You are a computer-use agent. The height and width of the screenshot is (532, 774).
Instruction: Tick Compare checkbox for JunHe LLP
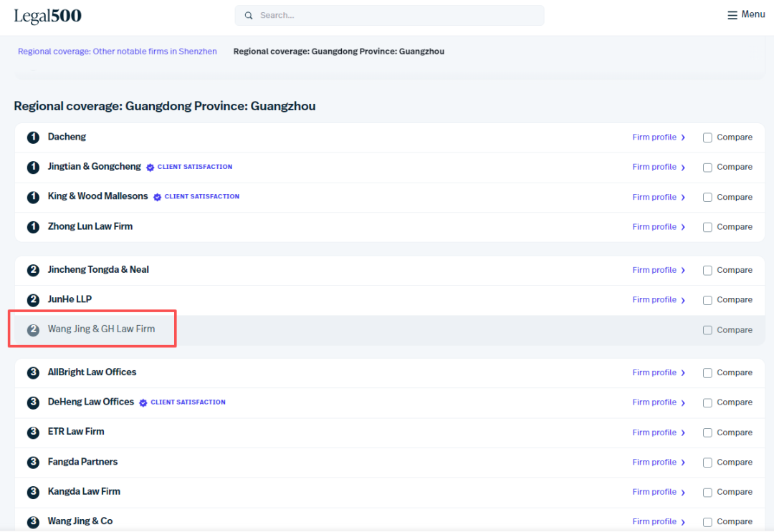(707, 300)
